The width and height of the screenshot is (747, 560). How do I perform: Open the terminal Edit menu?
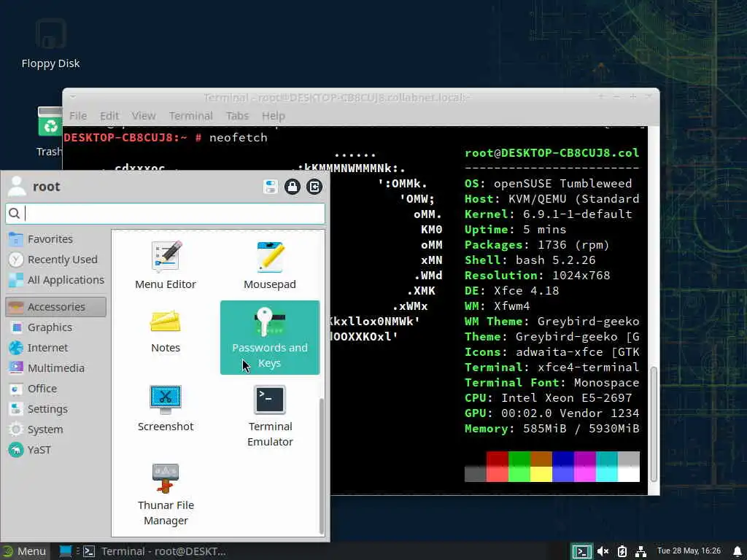coord(109,116)
